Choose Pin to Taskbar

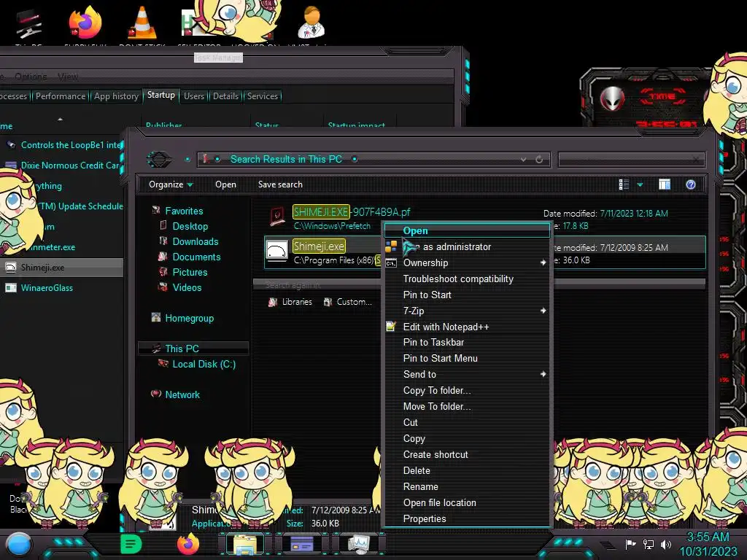[x=467, y=342]
